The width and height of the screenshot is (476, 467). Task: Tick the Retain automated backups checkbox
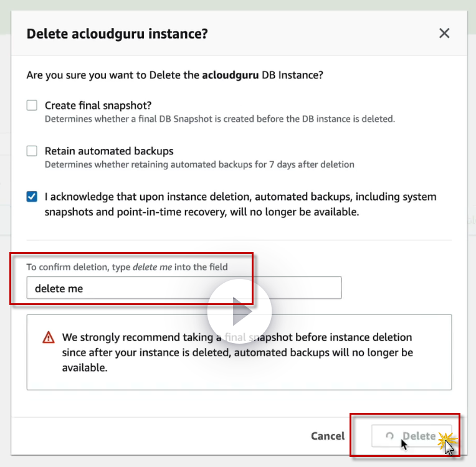[x=32, y=151]
